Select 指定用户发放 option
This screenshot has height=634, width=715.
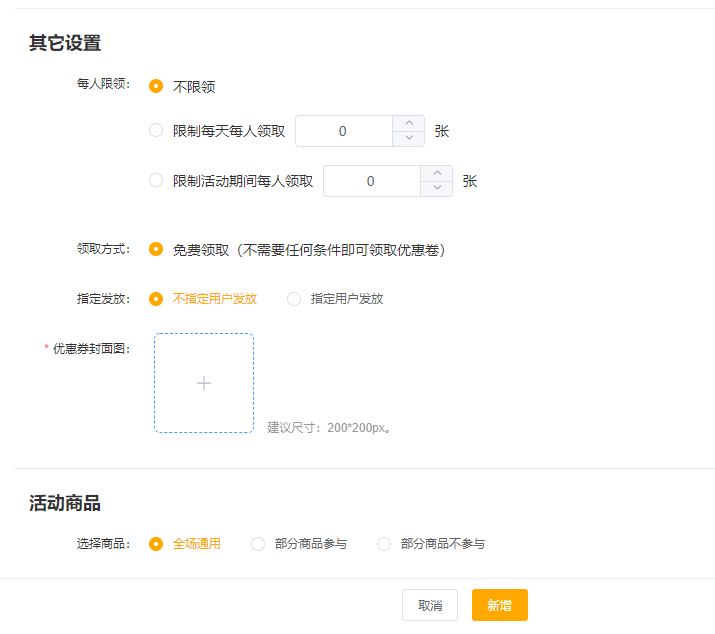pyautogui.click(x=294, y=298)
